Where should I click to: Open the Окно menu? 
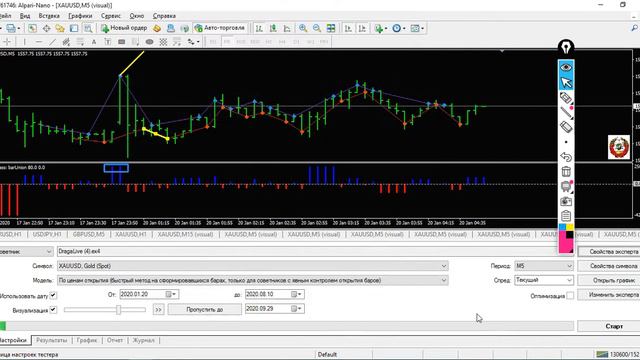coord(137,16)
